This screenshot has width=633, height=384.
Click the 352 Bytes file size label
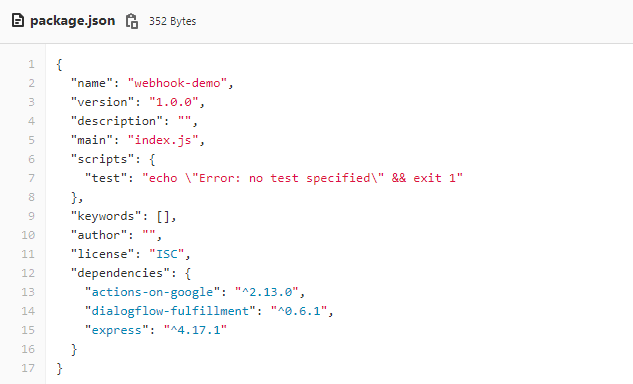[x=172, y=21]
